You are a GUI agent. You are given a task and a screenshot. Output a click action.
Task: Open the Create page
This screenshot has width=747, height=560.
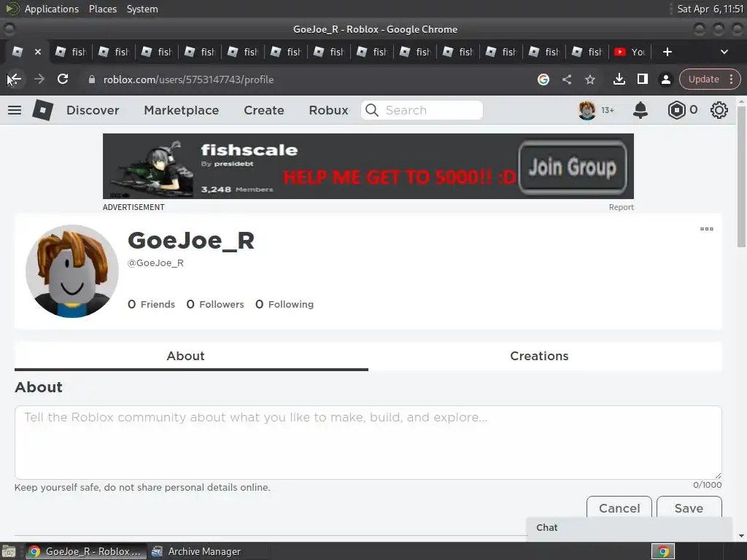pyautogui.click(x=264, y=110)
